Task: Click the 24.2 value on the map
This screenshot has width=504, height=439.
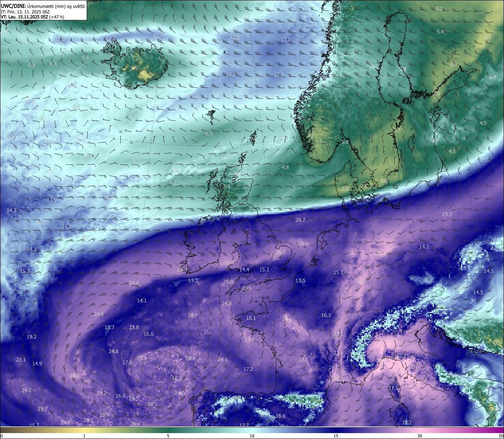Action: click(x=26, y=390)
